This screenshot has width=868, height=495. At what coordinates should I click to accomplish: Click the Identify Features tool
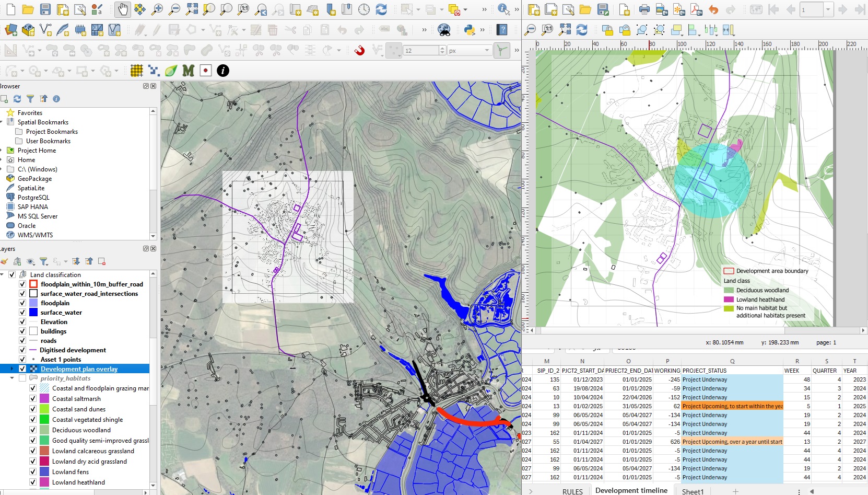point(503,9)
